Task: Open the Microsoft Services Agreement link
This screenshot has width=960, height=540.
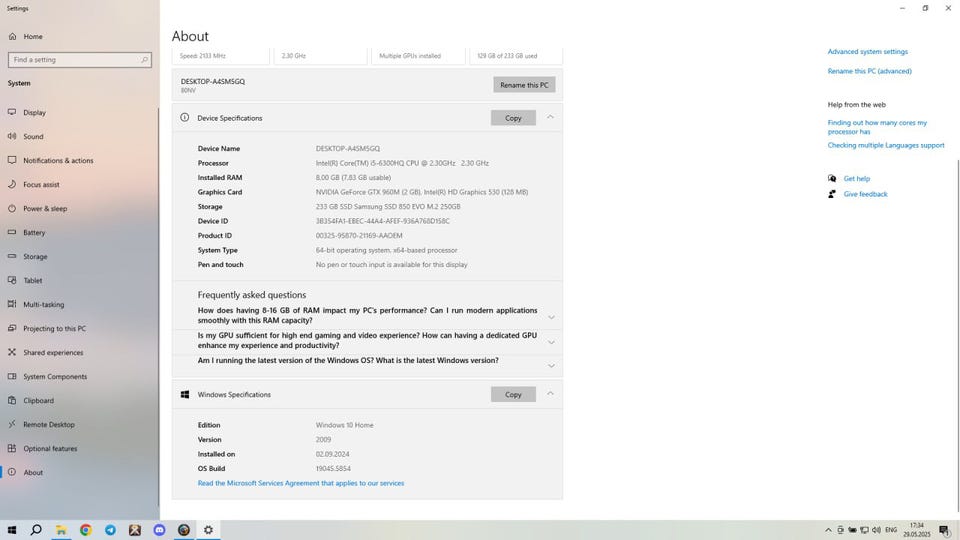Action: (301, 483)
